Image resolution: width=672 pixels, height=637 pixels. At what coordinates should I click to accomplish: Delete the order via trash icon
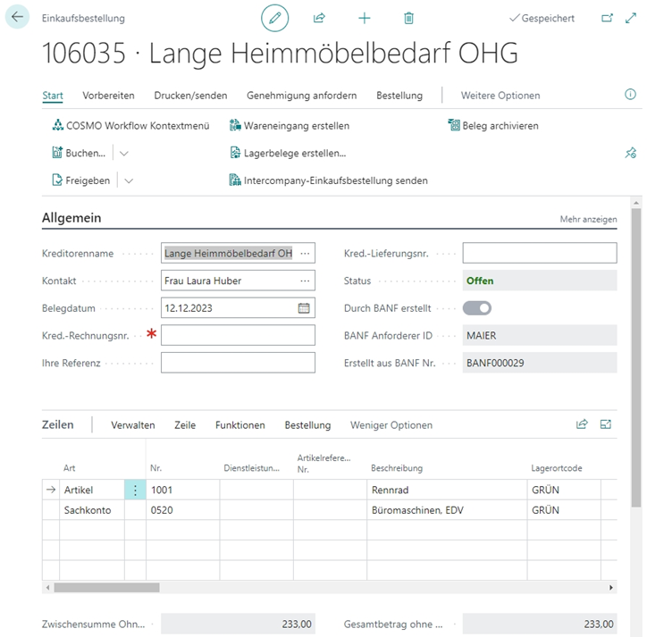408,18
